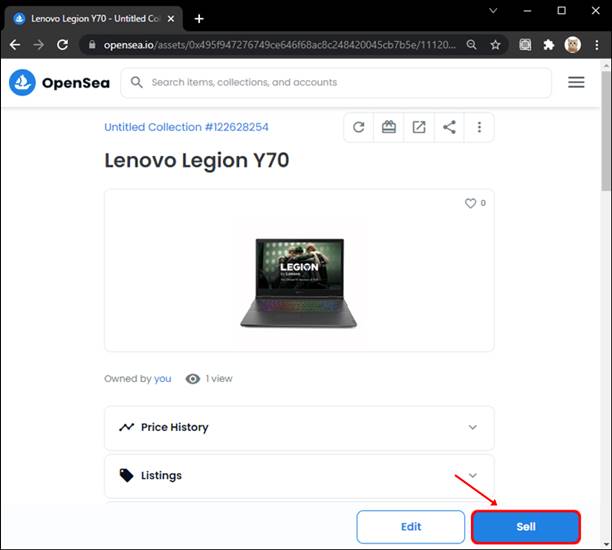Expand the Price History section
The width and height of the screenshot is (612, 550).
pyautogui.click(x=299, y=427)
